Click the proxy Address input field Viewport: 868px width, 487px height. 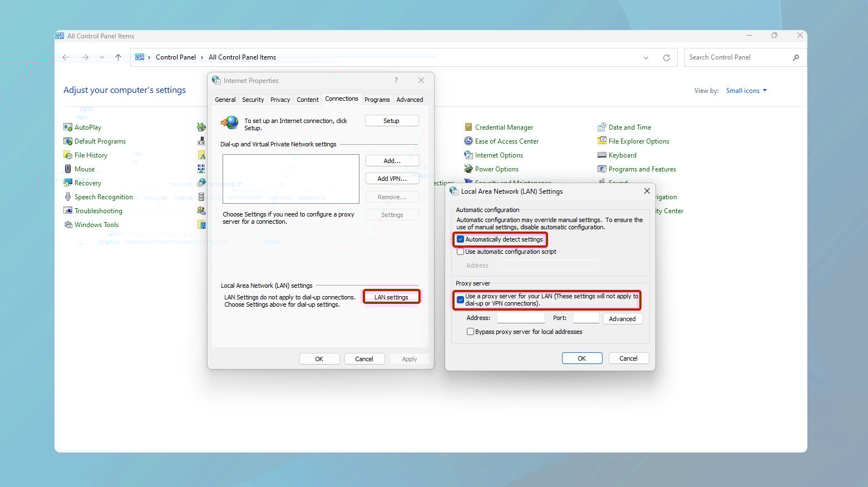point(521,318)
